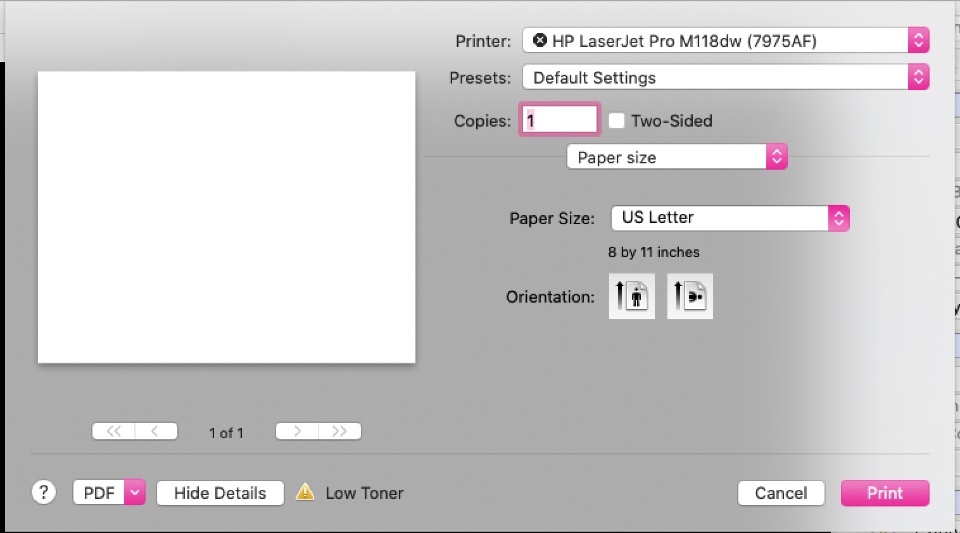Click the Low Toner status text
This screenshot has height=533, width=960.
365,493
